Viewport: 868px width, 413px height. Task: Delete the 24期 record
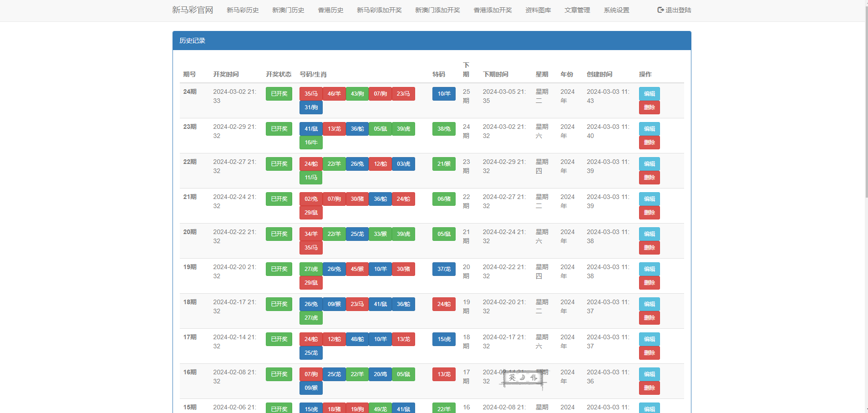(649, 107)
